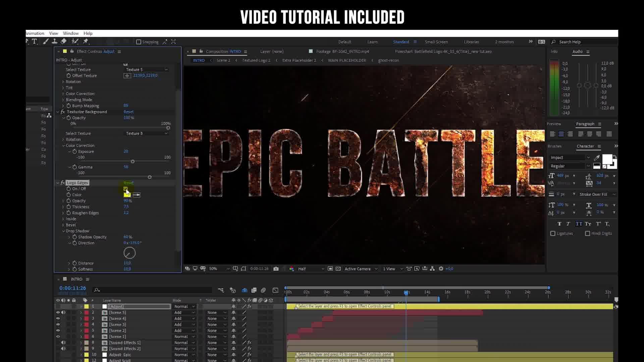Apply Faux Italic in Character panel
The width and height of the screenshot is (644, 362).
pos(568,224)
